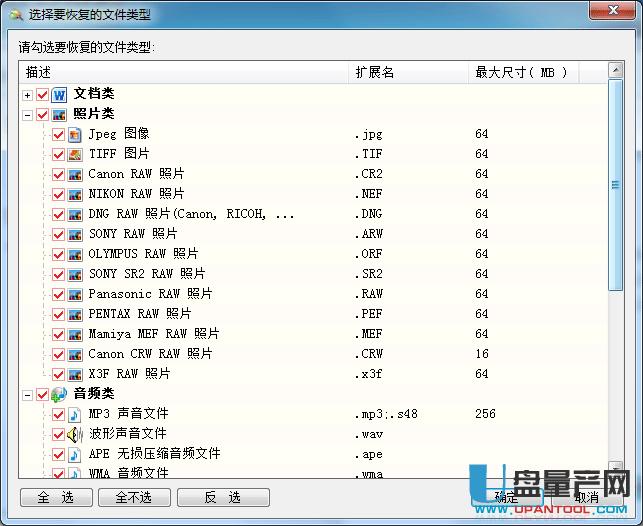Toggle the APE 无损压缩音频文件 checkbox
The width and height of the screenshot is (643, 526).
pos(59,454)
